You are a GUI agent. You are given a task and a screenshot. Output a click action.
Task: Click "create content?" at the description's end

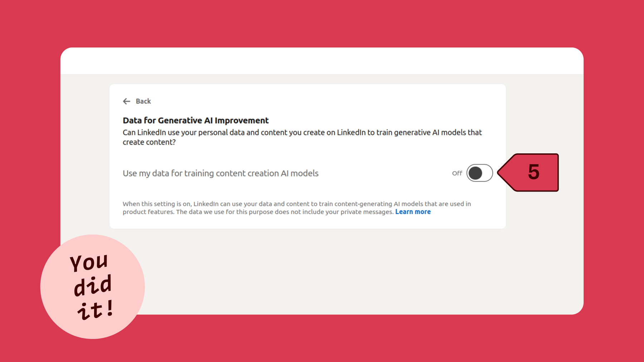[149, 142]
